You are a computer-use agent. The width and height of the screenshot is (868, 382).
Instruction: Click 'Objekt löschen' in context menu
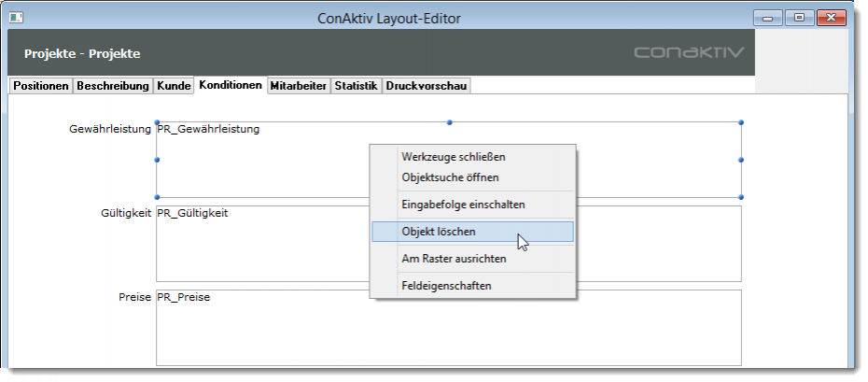point(439,232)
